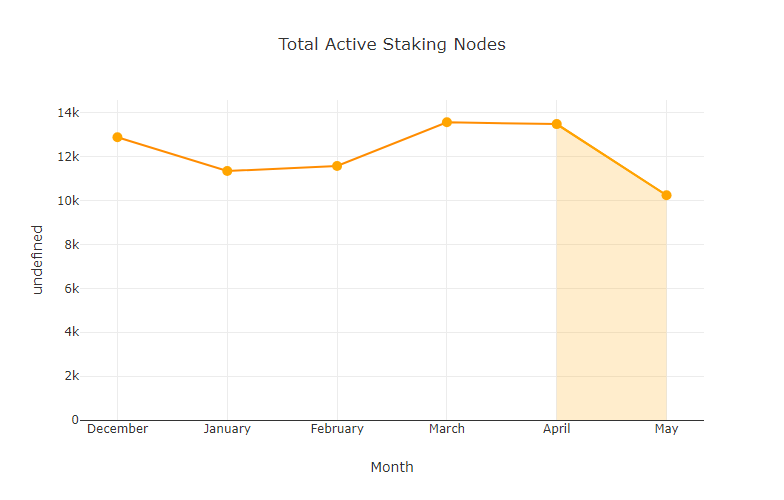Click the January data point marker
Screen dimensions: 784x500
[227, 171]
